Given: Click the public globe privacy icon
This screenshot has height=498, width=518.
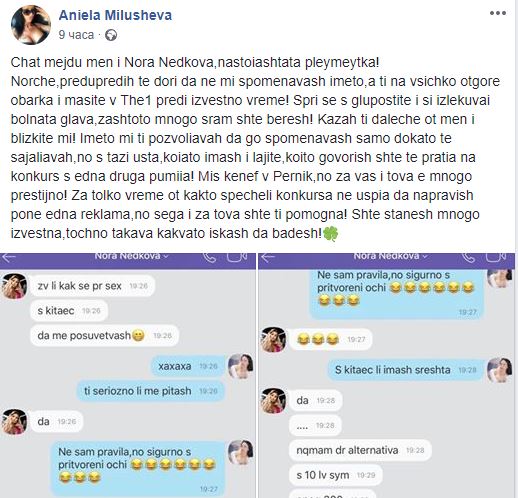Looking at the screenshot, I should pyautogui.click(x=111, y=35).
